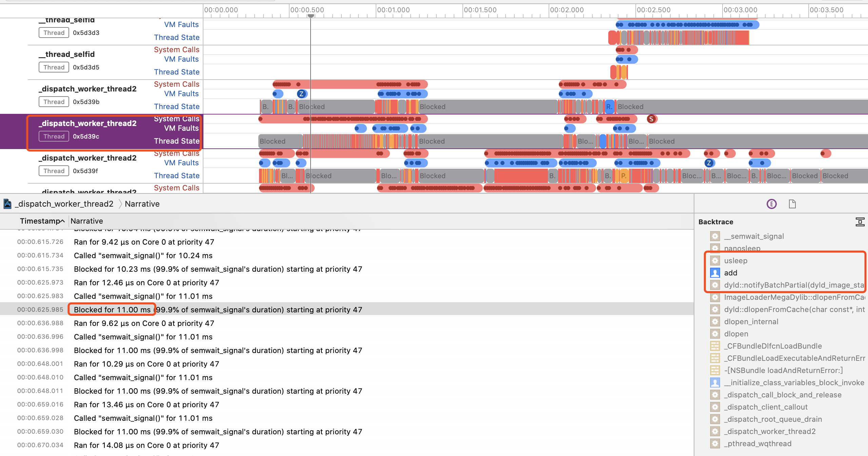Viewport: 868px width, 456px height.
Task: Open the Narrative breadcrumb dropdown
Action: (142, 204)
